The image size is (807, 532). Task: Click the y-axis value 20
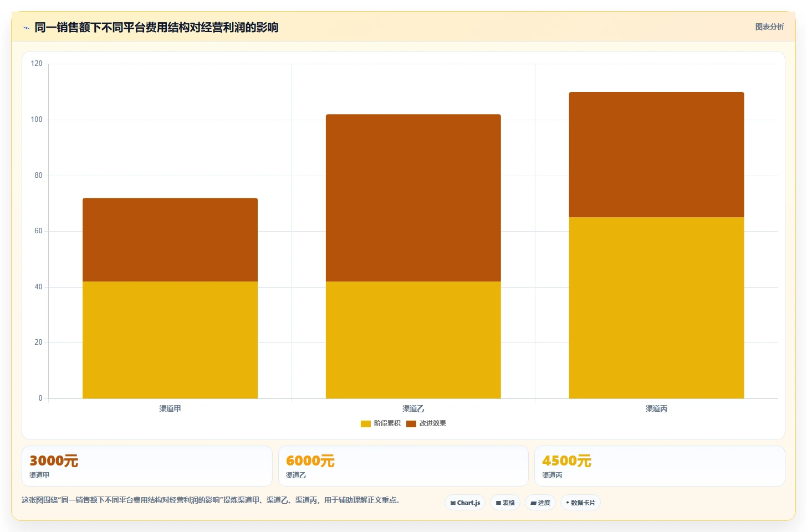[x=38, y=342]
